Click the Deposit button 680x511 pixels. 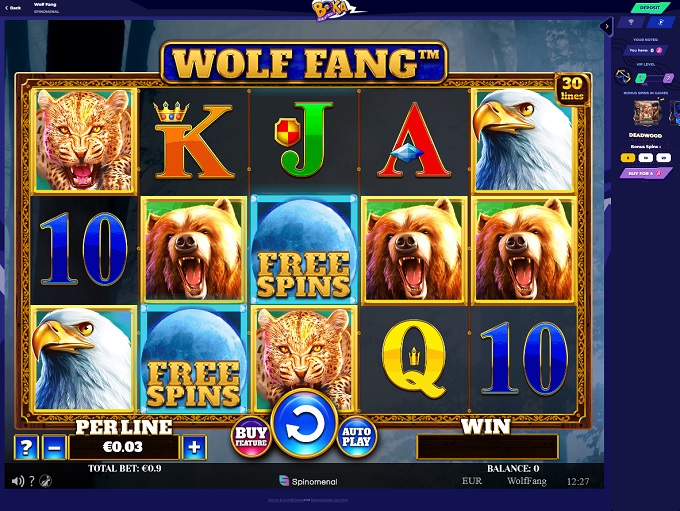click(649, 7)
